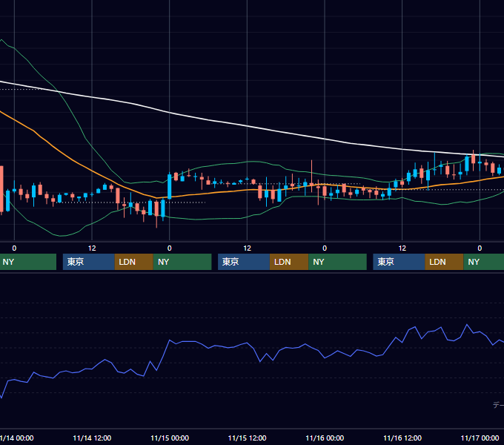Viewport: 504px width, 445px height.
Task: Click the 11/15 00:00 date label
Action: pyautogui.click(x=170, y=438)
